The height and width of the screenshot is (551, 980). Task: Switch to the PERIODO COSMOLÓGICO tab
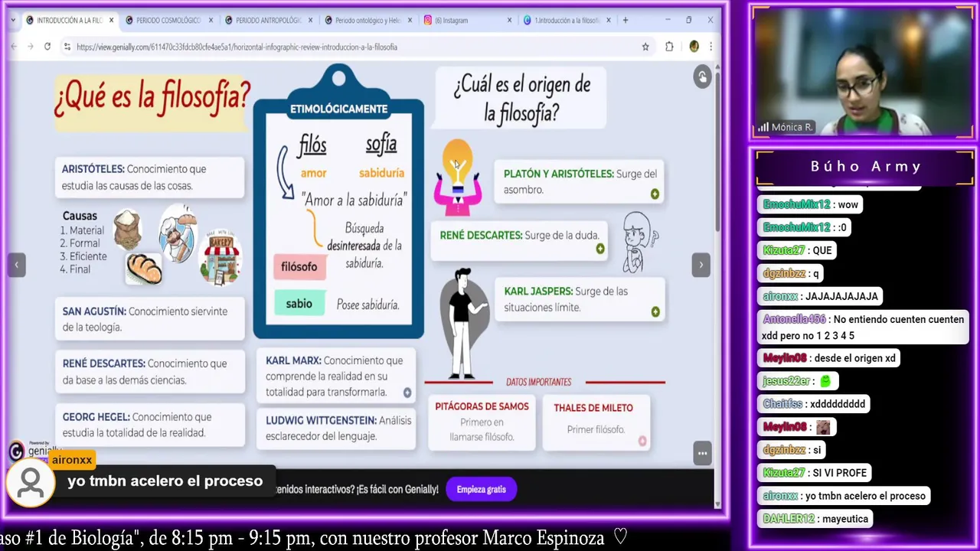pos(162,21)
